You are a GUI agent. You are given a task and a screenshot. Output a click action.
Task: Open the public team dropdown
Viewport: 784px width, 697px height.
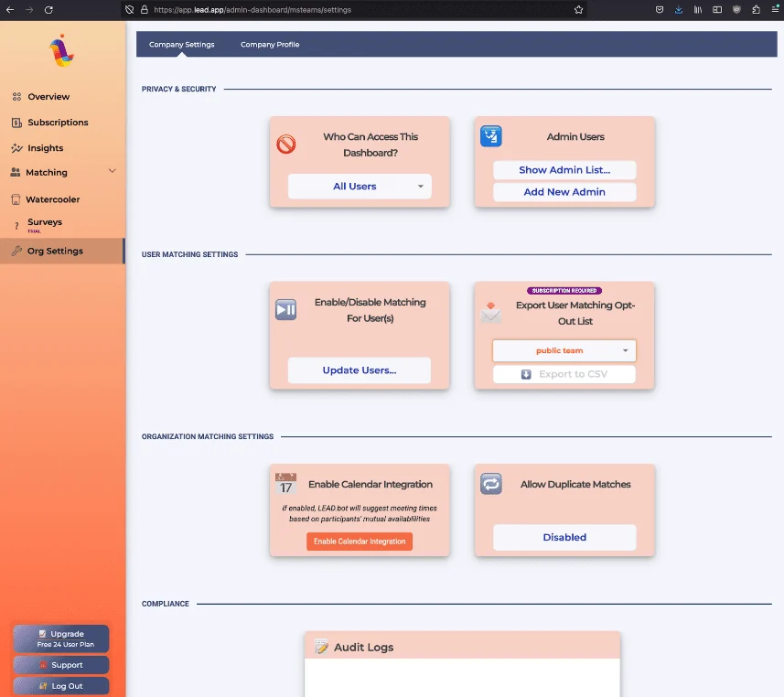point(564,350)
